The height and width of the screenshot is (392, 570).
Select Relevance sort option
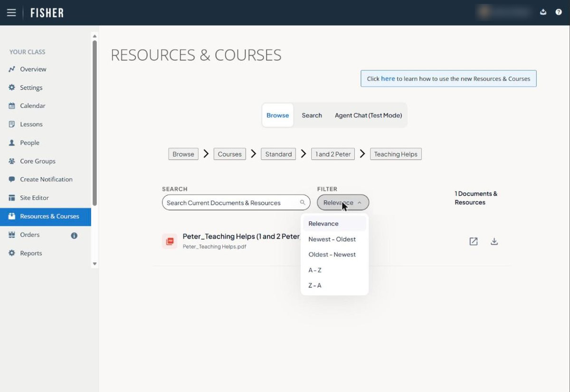click(334, 224)
